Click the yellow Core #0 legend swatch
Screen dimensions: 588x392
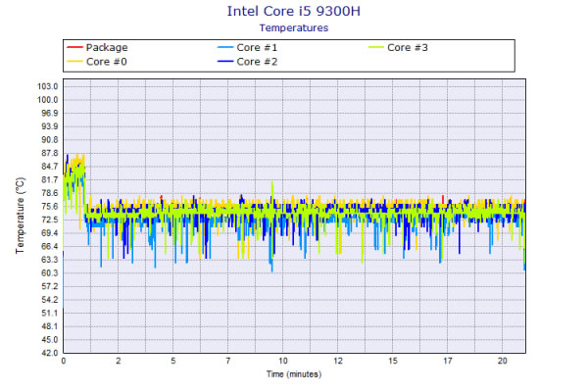click(x=74, y=61)
